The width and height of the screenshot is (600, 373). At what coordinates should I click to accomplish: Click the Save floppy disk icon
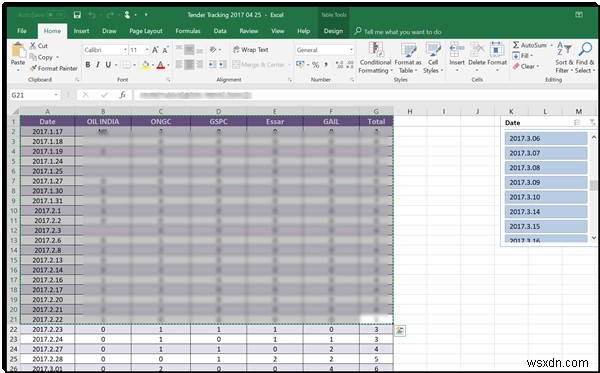77,15
